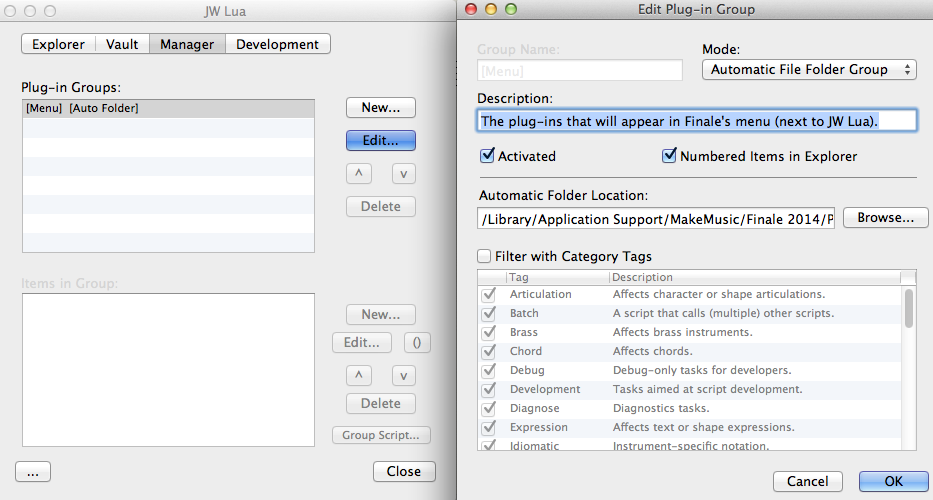Click the Description text field
The height and width of the screenshot is (500, 933).
click(x=696, y=121)
